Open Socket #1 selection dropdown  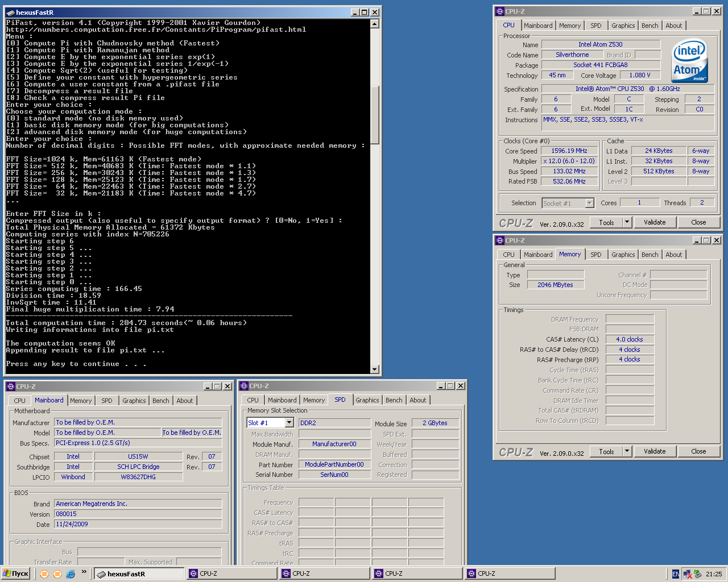point(589,203)
